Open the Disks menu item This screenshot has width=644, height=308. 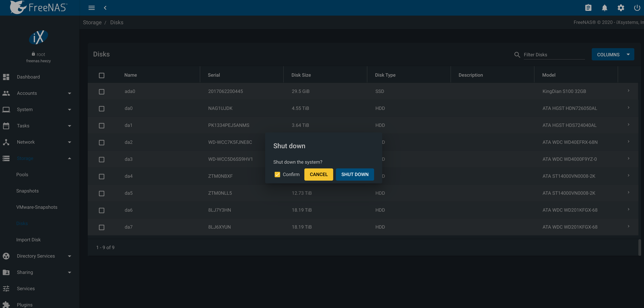pyautogui.click(x=22, y=223)
